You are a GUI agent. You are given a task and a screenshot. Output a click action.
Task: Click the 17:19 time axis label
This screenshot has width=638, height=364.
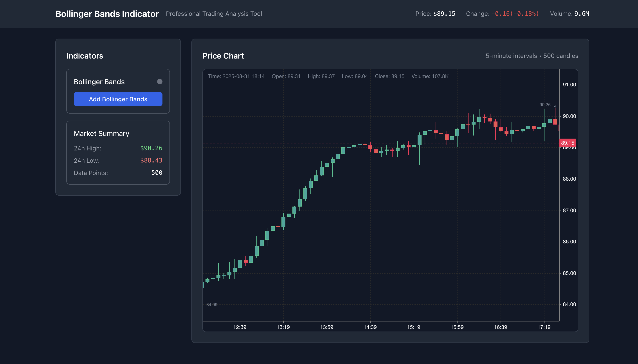point(544,327)
